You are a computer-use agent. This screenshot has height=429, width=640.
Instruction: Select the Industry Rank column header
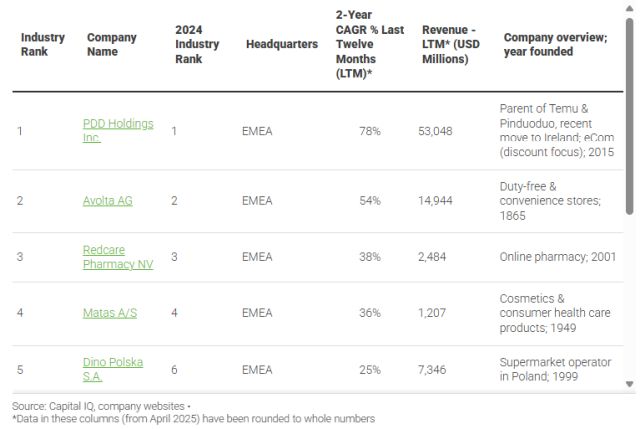(x=43, y=44)
